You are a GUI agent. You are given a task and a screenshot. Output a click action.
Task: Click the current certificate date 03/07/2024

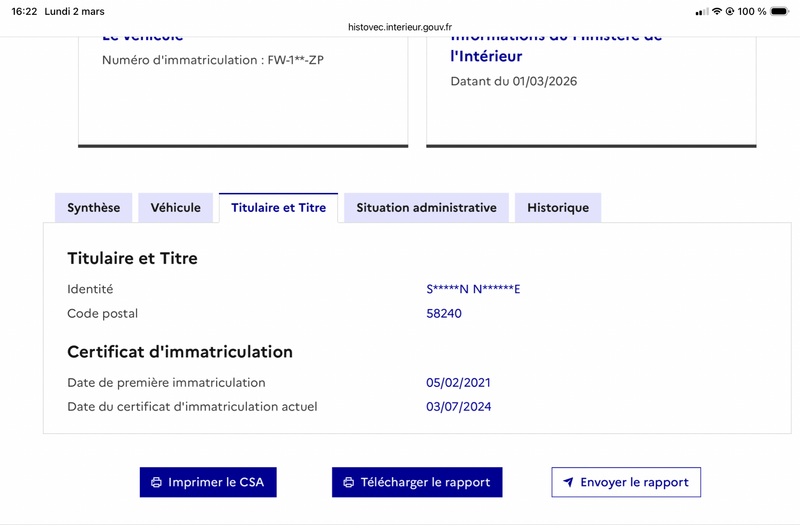(x=458, y=407)
